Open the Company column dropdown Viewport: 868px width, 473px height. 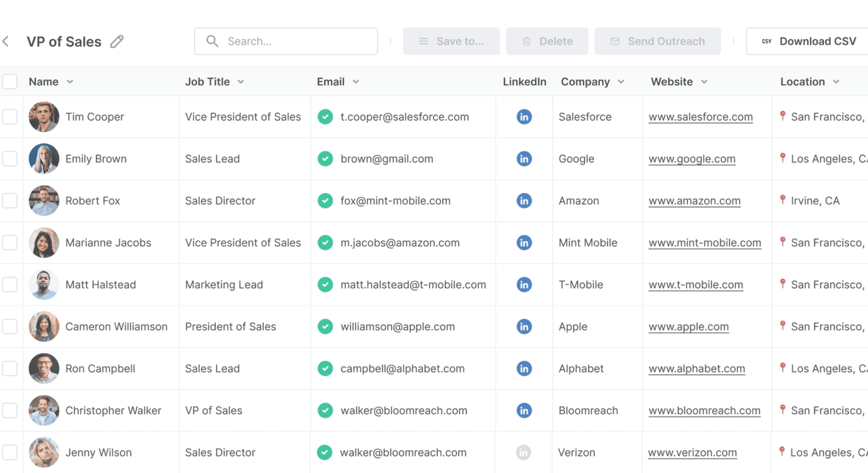pos(621,82)
